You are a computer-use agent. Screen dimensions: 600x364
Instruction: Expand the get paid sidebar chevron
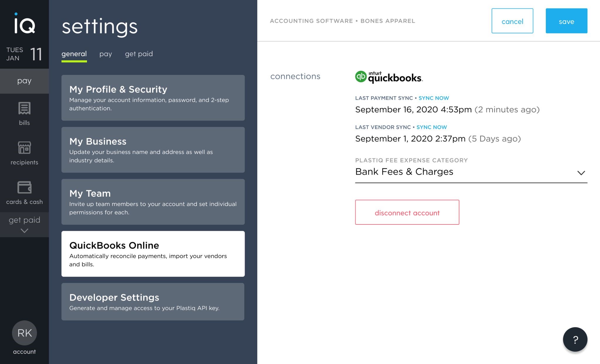tap(24, 231)
